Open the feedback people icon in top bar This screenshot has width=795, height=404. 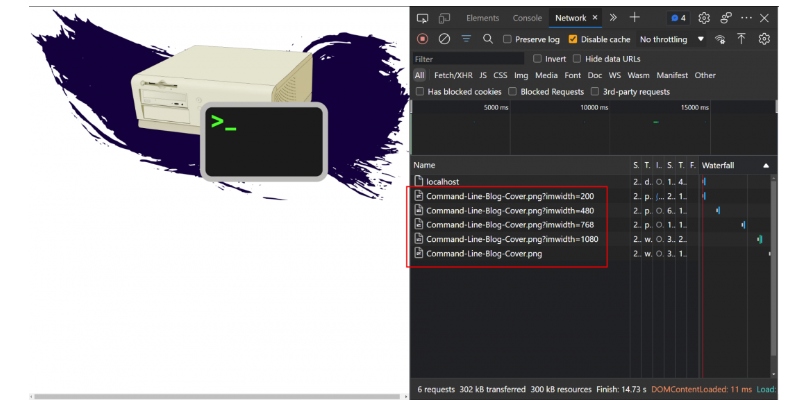coord(726,18)
